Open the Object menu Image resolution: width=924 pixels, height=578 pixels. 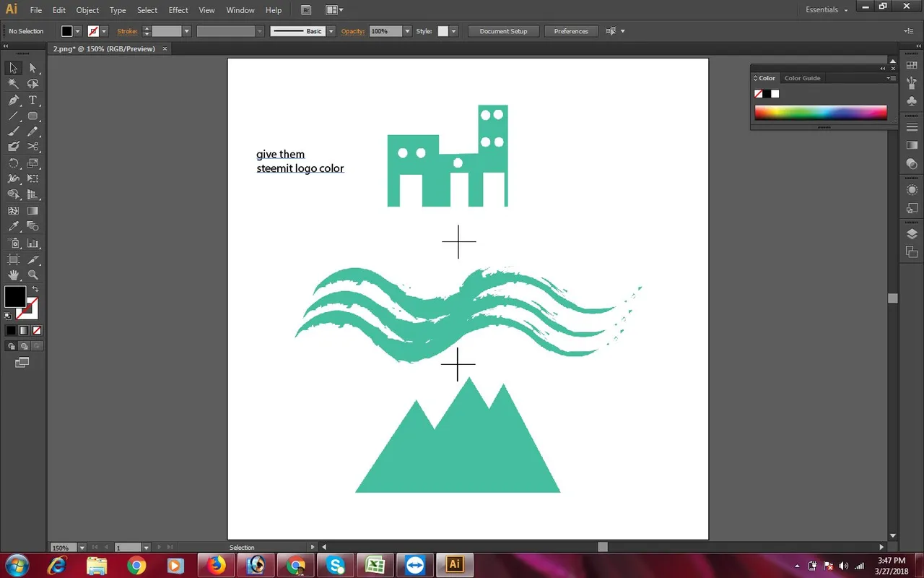[x=87, y=10]
